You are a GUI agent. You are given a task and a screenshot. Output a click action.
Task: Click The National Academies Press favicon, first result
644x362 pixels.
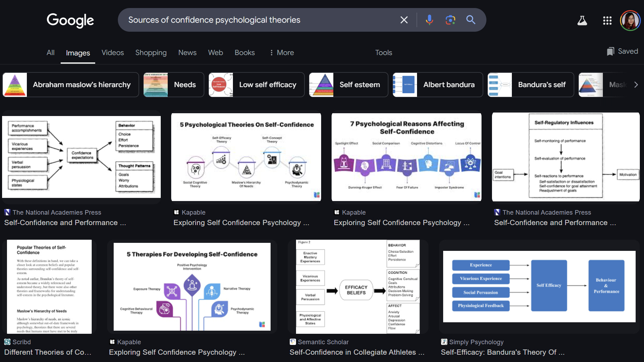click(x=7, y=212)
